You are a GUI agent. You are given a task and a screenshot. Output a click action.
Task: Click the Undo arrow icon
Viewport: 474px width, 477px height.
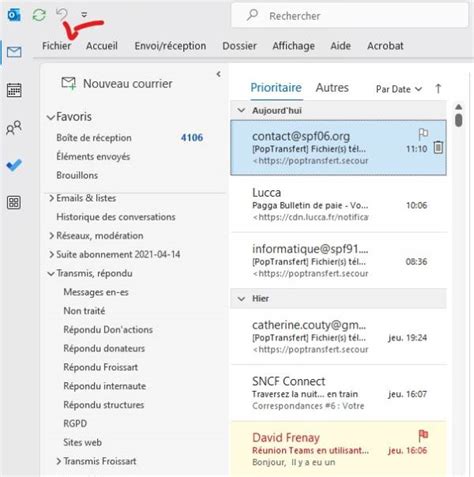(x=62, y=14)
